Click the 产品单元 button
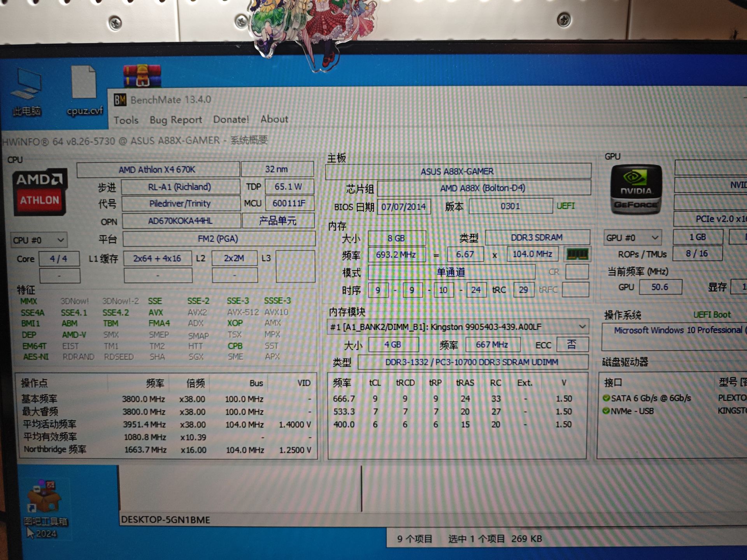The width and height of the screenshot is (747, 560). [x=278, y=221]
